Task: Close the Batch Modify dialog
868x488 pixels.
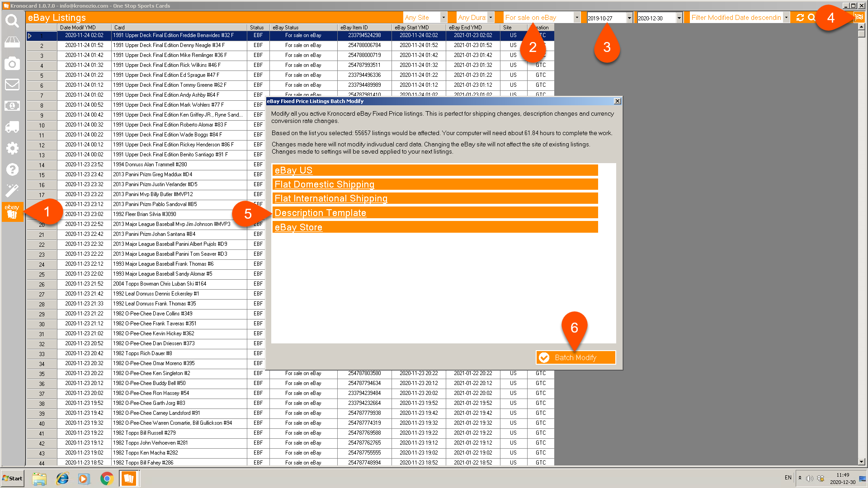Action: (x=618, y=101)
